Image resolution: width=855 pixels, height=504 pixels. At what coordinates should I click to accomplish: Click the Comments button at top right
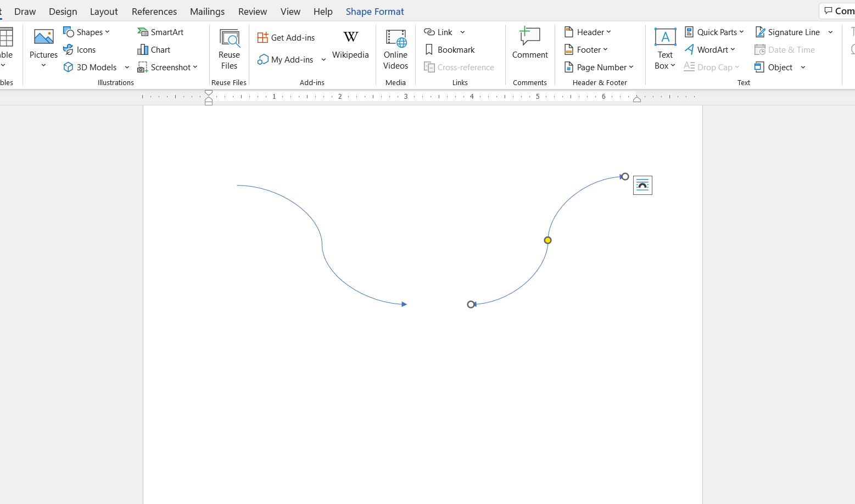coord(838,11)
